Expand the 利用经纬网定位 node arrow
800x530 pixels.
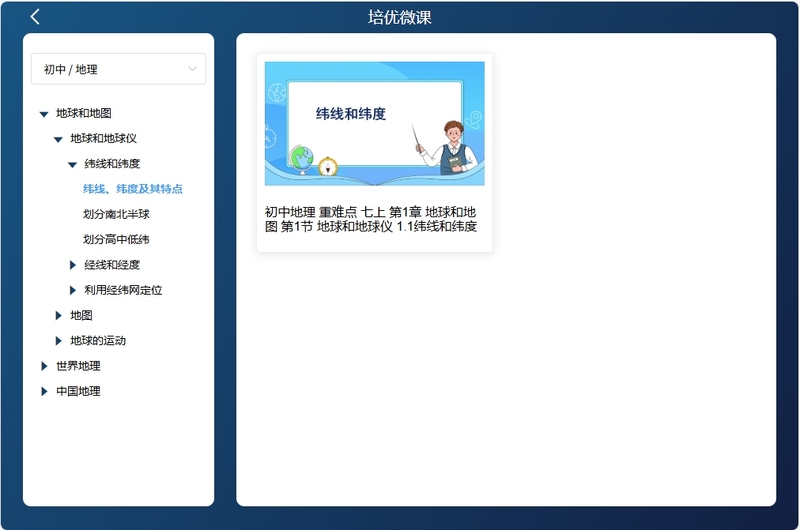click(x=72, y=290)
